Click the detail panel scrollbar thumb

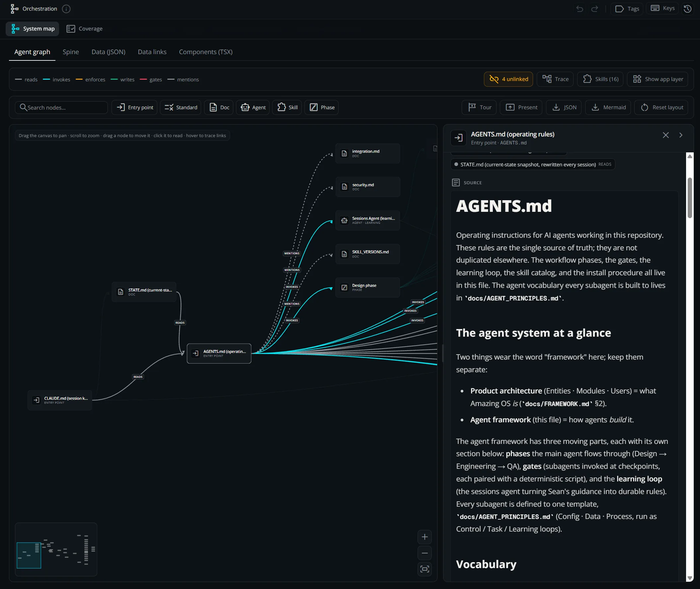tap(690, 198)
